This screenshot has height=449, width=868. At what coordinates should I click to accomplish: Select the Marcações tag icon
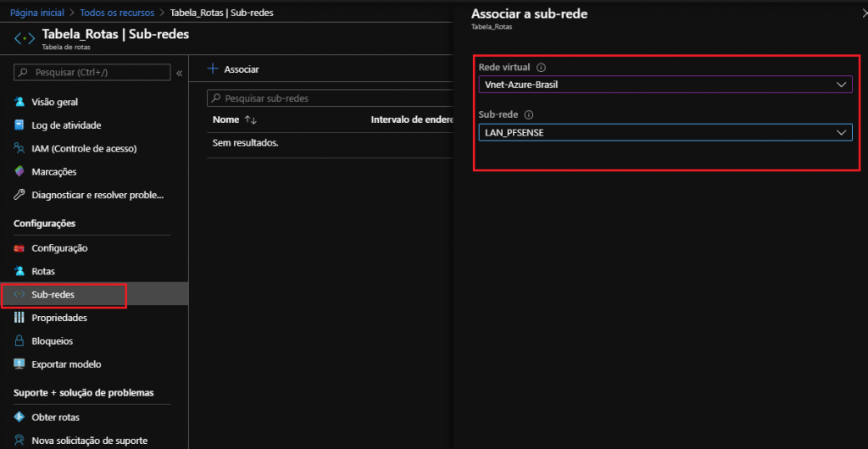click(20, 172)
